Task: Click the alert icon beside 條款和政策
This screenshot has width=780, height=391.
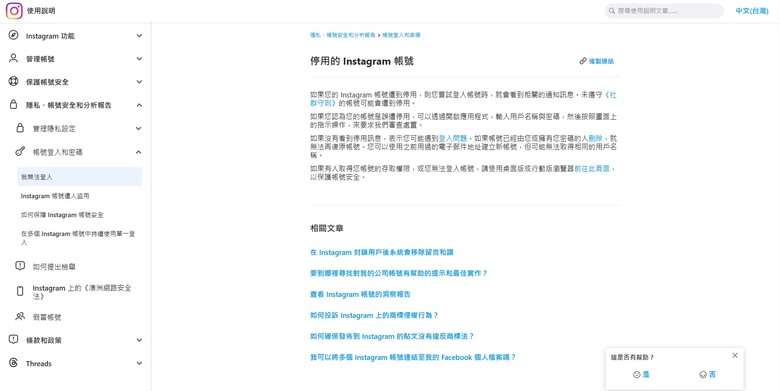Action: point(13,340)
